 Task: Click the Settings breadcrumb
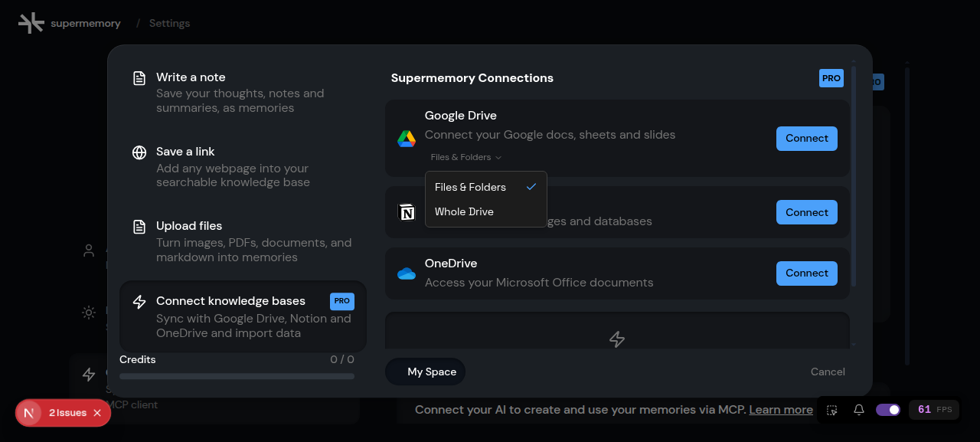pyautogui.click(x=169, y=23)
